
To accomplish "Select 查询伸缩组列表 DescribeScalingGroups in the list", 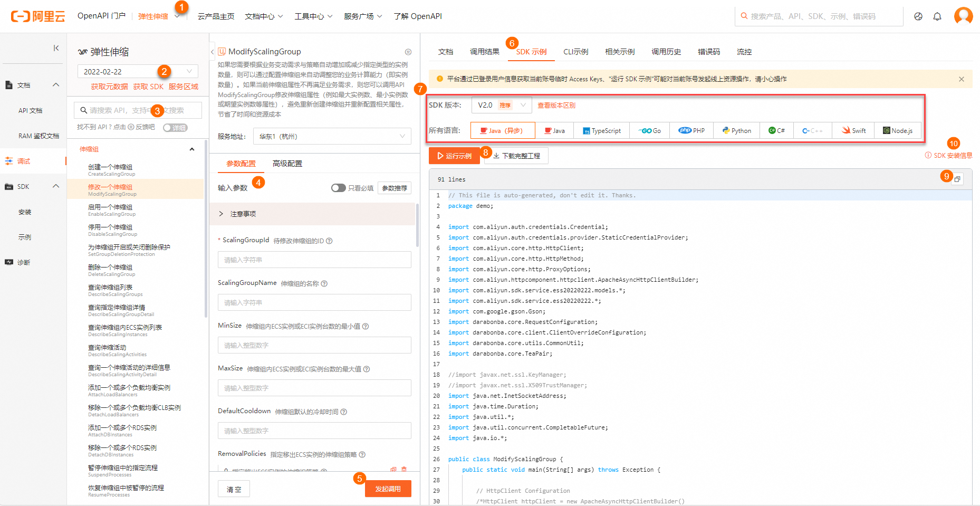I will [x=135, y=290].
